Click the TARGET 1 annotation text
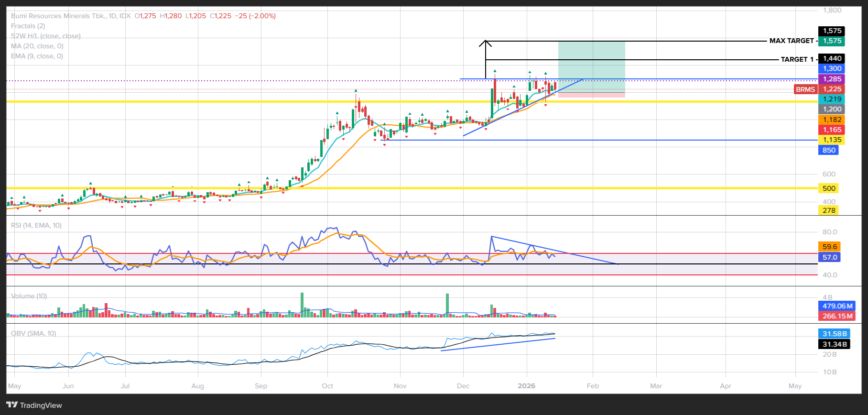868x415 pixels. tap(797, 59)
